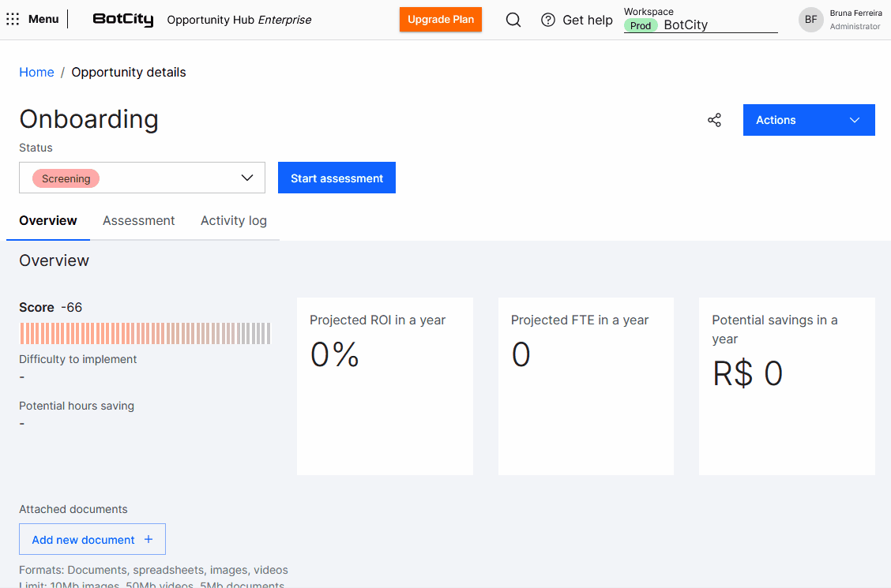Screen dimensions: 891x588
Task: Switch to the Assessment tab
Action: click(139, 221)
